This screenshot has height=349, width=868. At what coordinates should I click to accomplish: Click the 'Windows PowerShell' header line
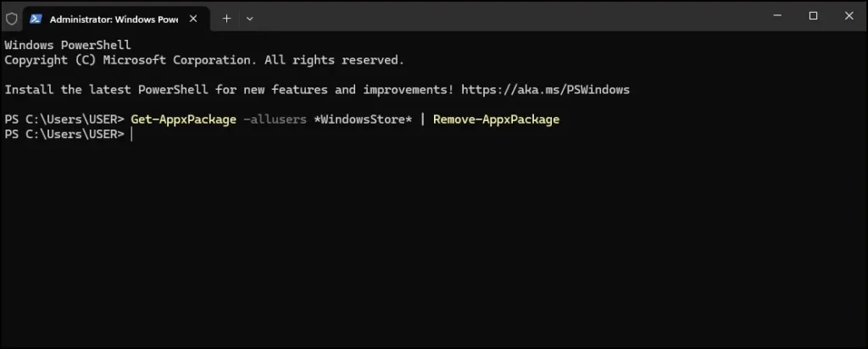click(68, 46)
